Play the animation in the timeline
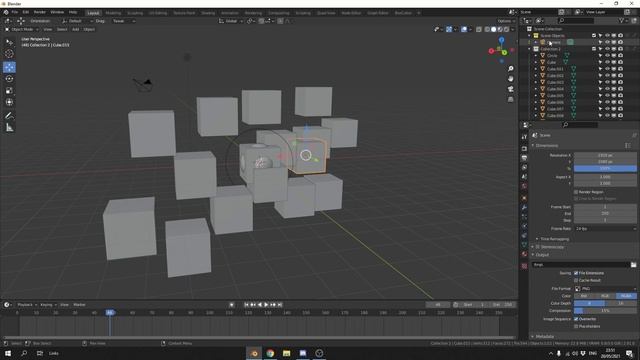 [x=266, y=305]
